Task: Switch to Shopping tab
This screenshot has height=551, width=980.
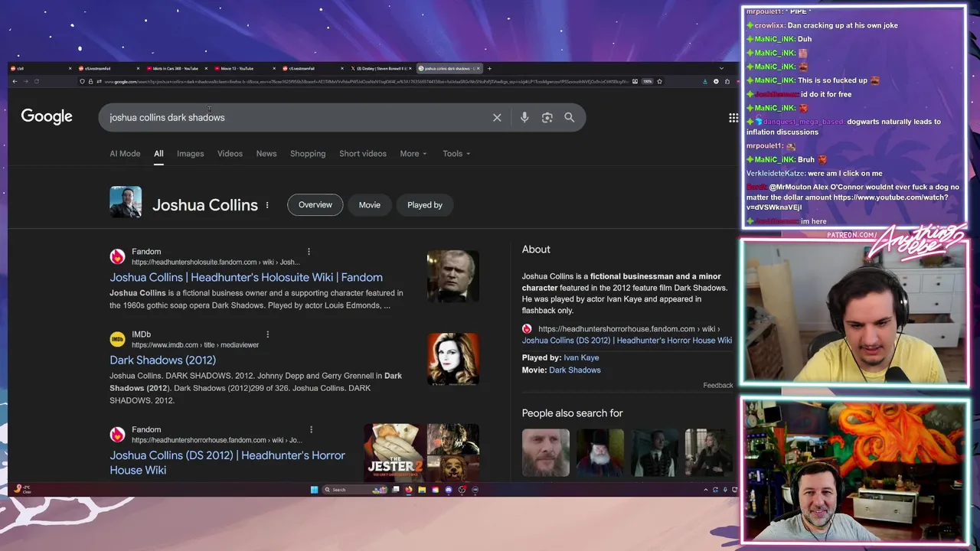Action: [x=308, y=154]
